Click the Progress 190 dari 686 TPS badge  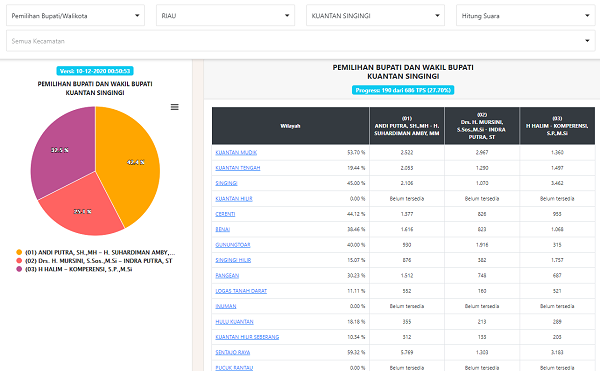(403, 90)
